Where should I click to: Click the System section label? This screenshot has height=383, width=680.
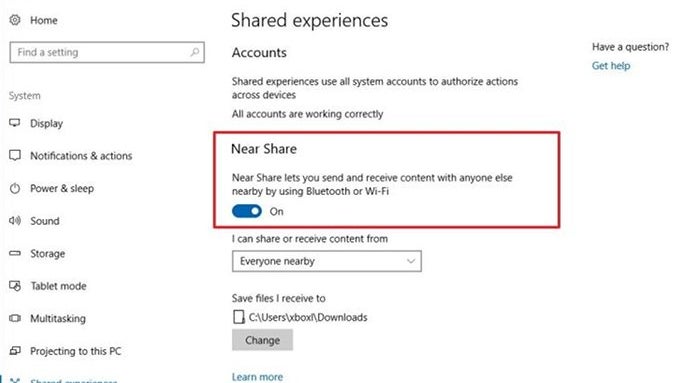tap(25, 96)
